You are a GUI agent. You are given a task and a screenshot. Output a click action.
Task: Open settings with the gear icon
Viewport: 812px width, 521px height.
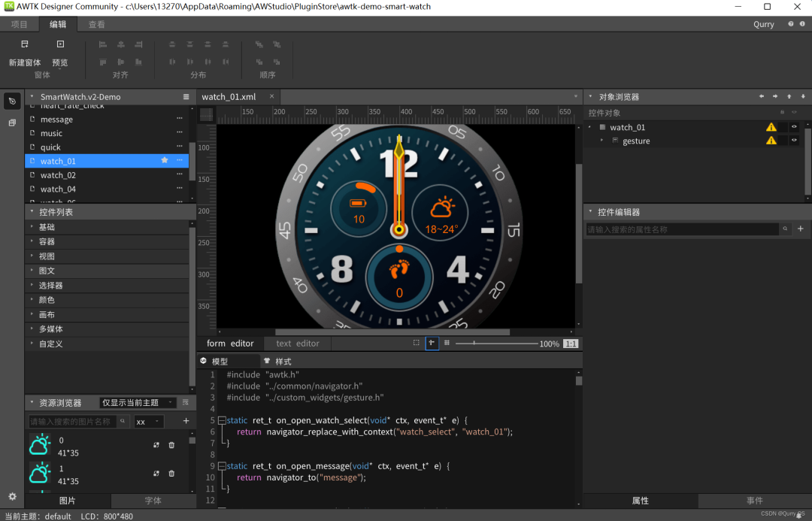coord(12,497)
